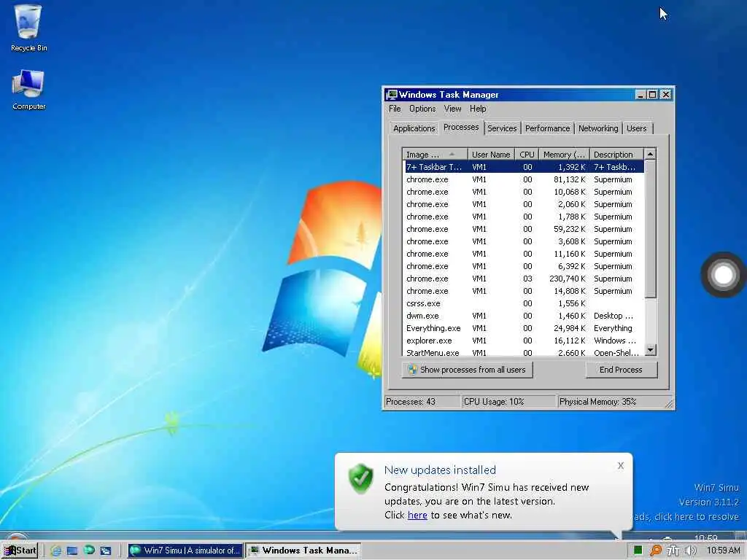This screenshot has width=747, height=560.
Task: Open the green globe quick launch icon
Action: coord(89,550)
